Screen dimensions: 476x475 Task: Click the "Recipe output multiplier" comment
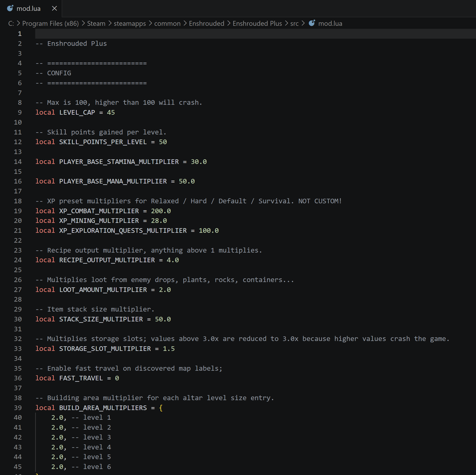[149, 251]
